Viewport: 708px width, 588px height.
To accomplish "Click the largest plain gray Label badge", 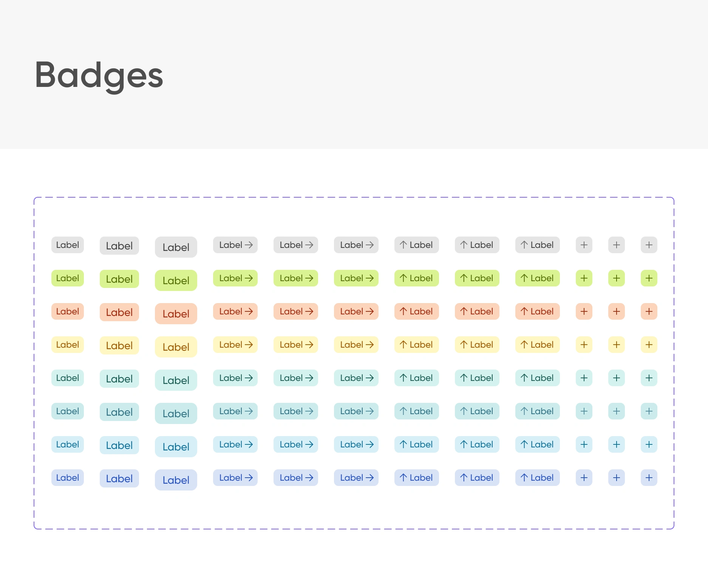I will pos(176,247).
